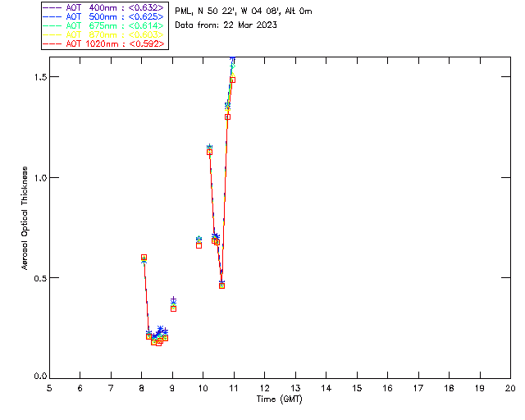This screenshot has width=525, height=420.
Task: Click the 'Time (GMT)' axis label
Action: tap(279, 399)
